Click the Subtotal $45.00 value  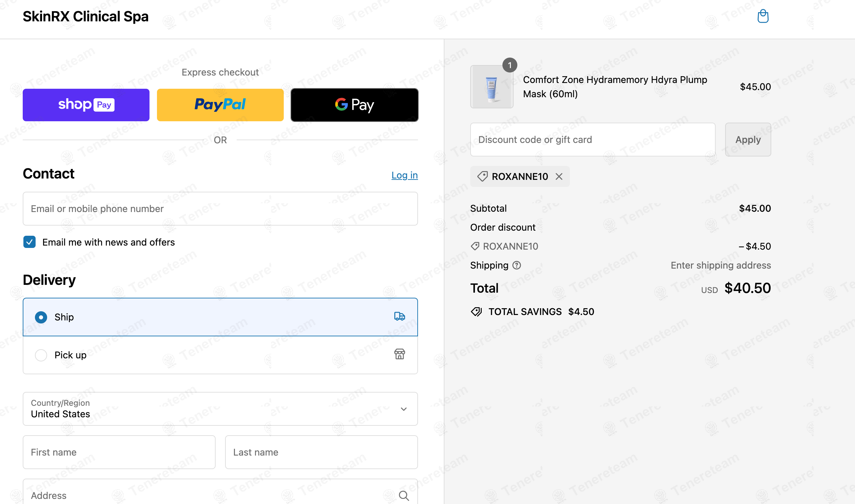point(755,208)
